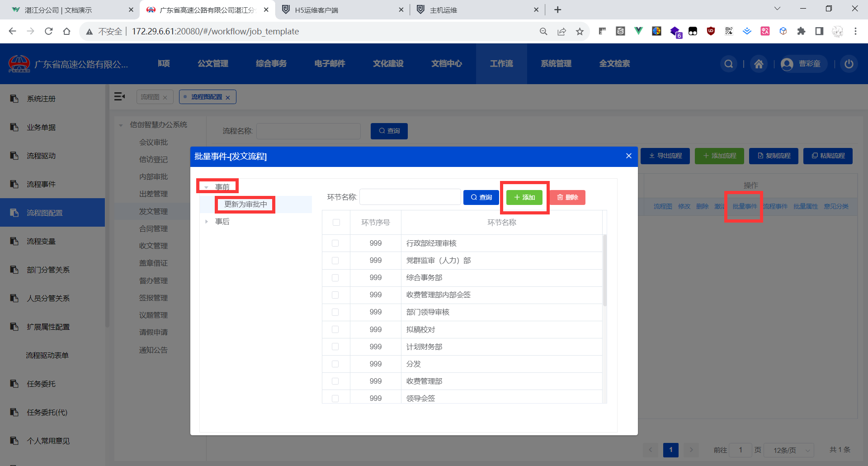Open the 系统管理 top menu
Screen dimensions: 868x466
point(556,64)
